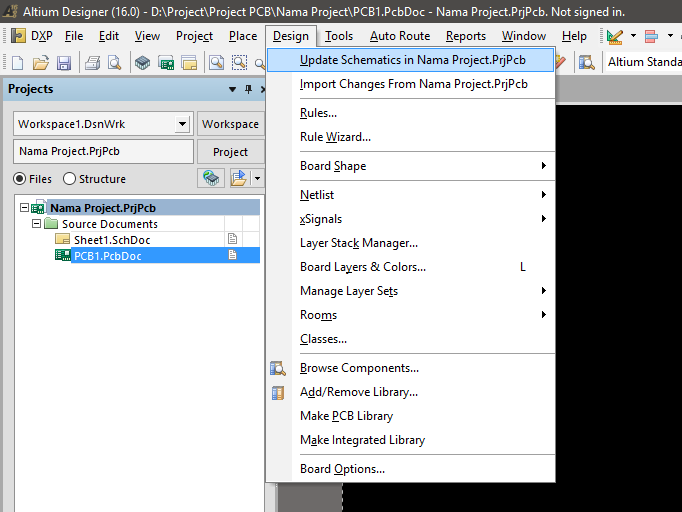Click the zoom area dashed-box icon
Viewport: 682px width, 512px height.
[x=239, y=63]
